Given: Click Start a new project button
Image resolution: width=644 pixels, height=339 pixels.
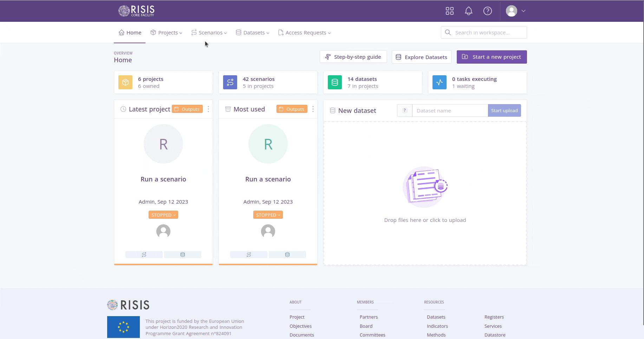Looking at the screenshot, I should 492,57.
